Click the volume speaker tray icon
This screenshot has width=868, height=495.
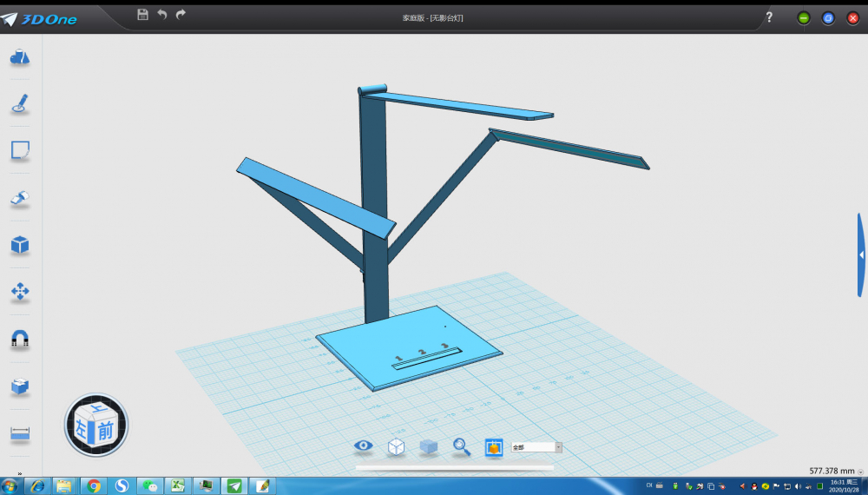tap(798, 486)
